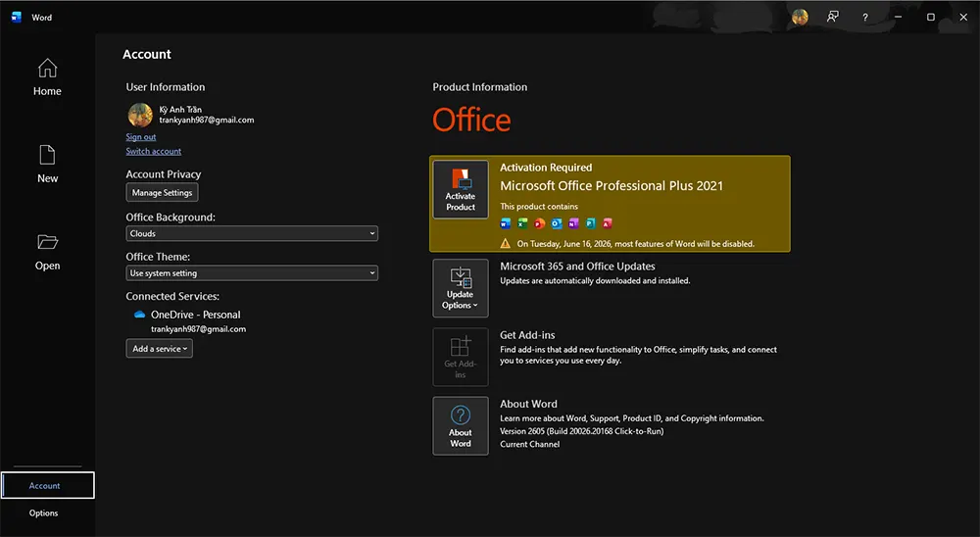
Task: Click the Office logo text
Action: [x=471, y=120]
